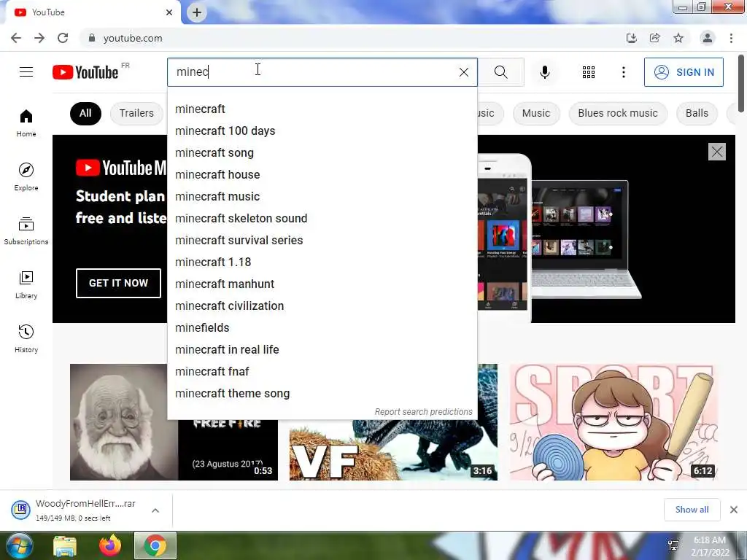
Task: Select the Blues rock music chip
Action: point(618,113)
